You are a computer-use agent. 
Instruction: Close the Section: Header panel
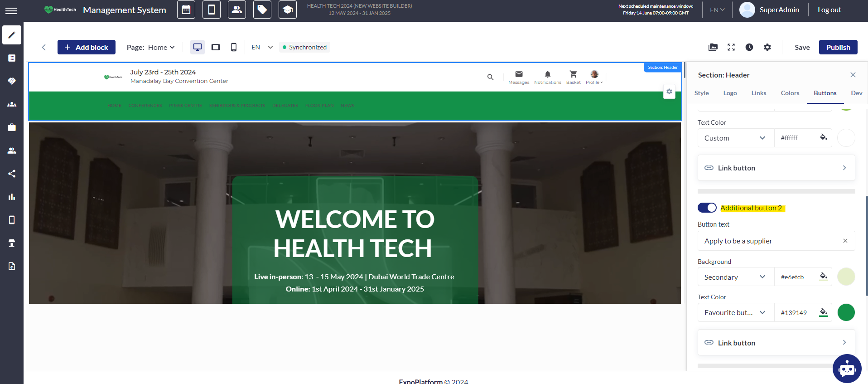[x=853, y=75]
